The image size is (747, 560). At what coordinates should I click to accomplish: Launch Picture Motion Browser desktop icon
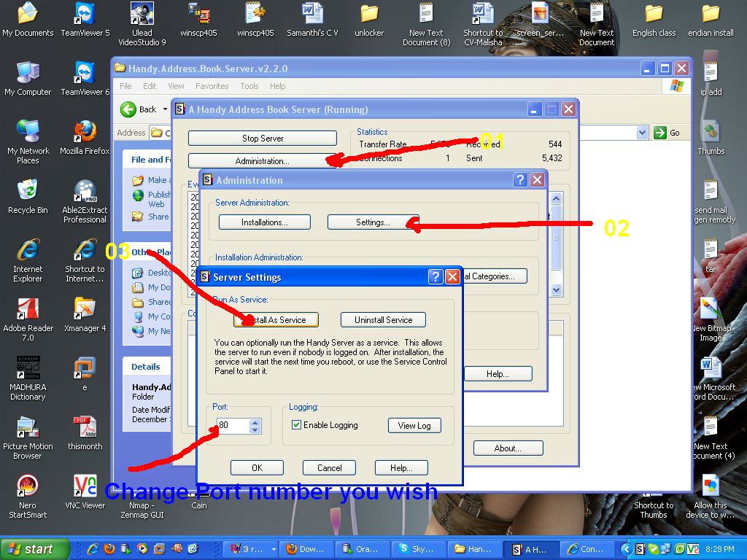coord(28,437)
